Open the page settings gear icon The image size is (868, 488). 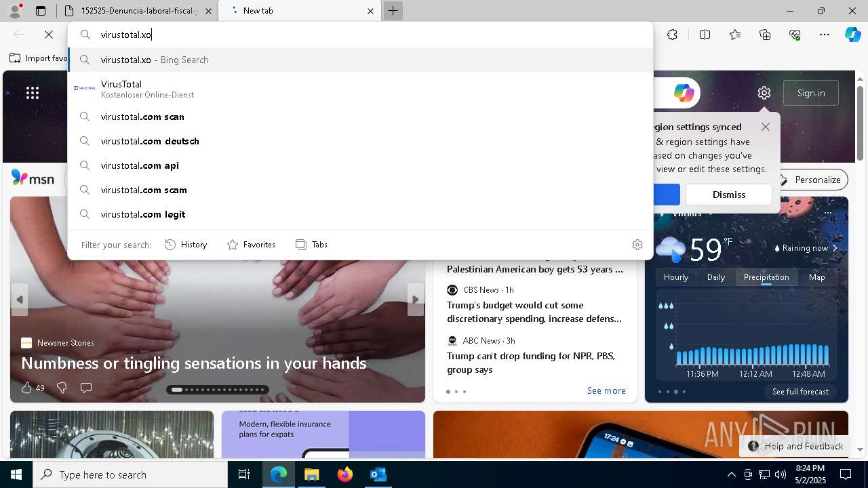[764, 93]
